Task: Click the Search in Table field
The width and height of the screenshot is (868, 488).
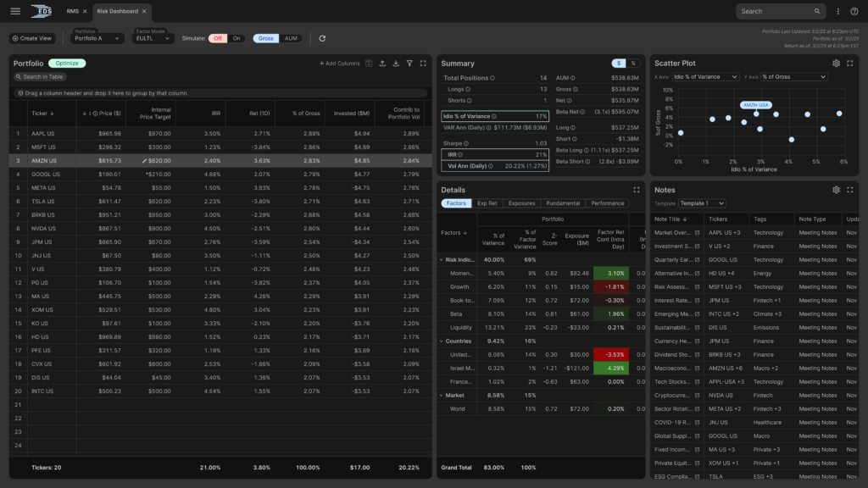Action: pyautogui.click(x=51, y=77)
